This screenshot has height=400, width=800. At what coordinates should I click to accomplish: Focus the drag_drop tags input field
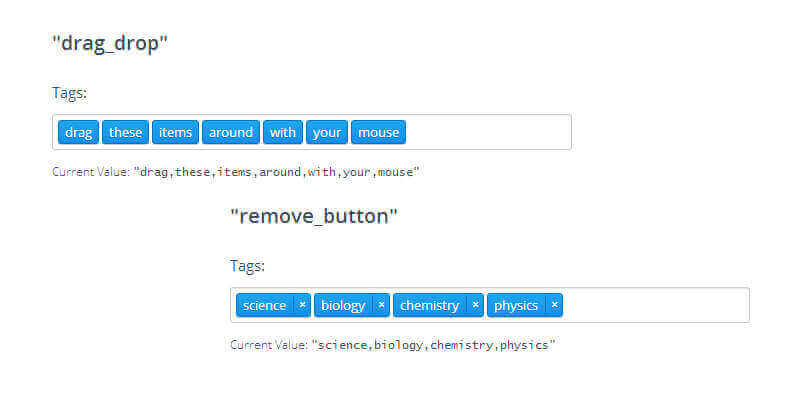(x=488, y=132)
